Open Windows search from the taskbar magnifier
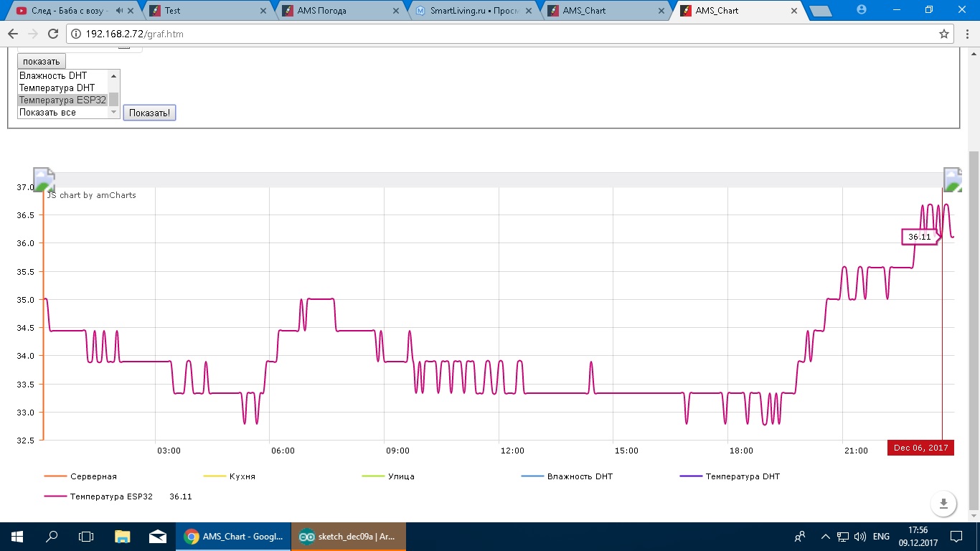 (x=52, y=536)
